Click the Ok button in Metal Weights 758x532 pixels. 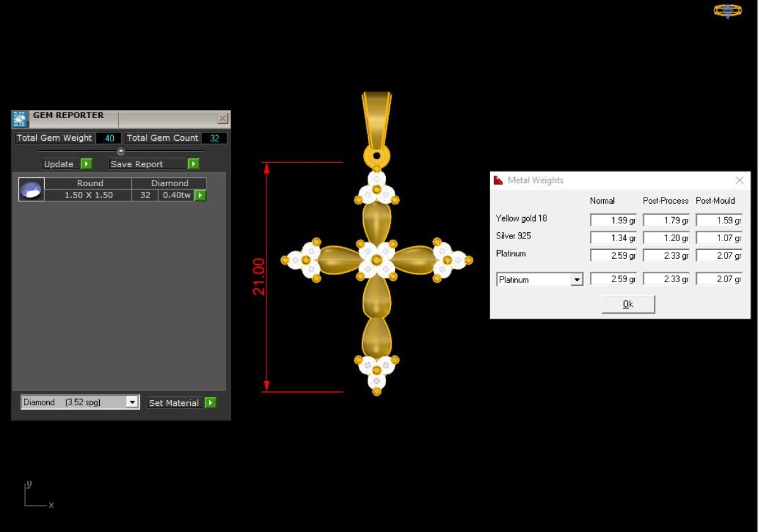coord(629,304)
